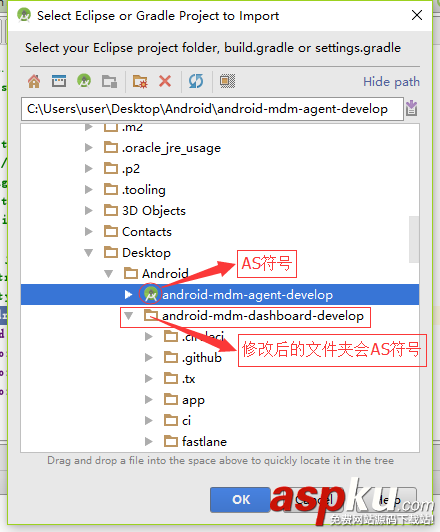Expand the ci folder
Viewport: 440px width, 532px height.
click(x=149, y=421)
